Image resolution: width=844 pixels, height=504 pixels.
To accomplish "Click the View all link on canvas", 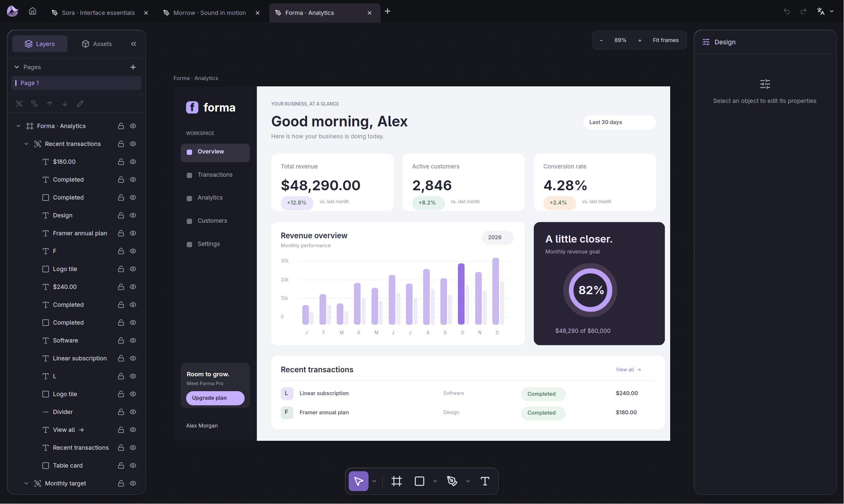I will [x=628, y=370].
